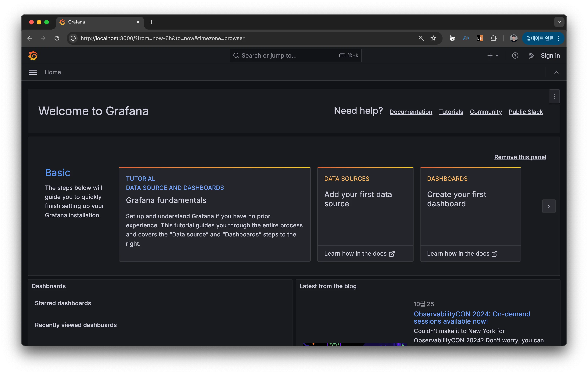Click the news feed RSS icon
This screenshot has height=374, width=588.
tap(531, 56)
